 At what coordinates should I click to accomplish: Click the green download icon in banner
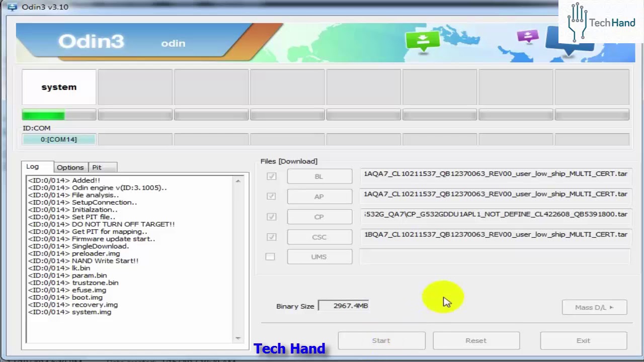pyautogui.click(x=423, y=41)
